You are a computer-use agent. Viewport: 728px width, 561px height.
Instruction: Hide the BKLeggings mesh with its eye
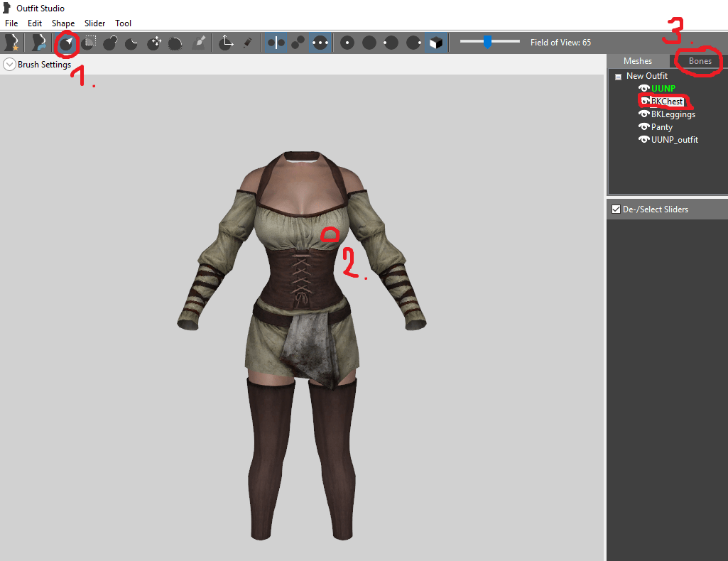click(643, 114)
